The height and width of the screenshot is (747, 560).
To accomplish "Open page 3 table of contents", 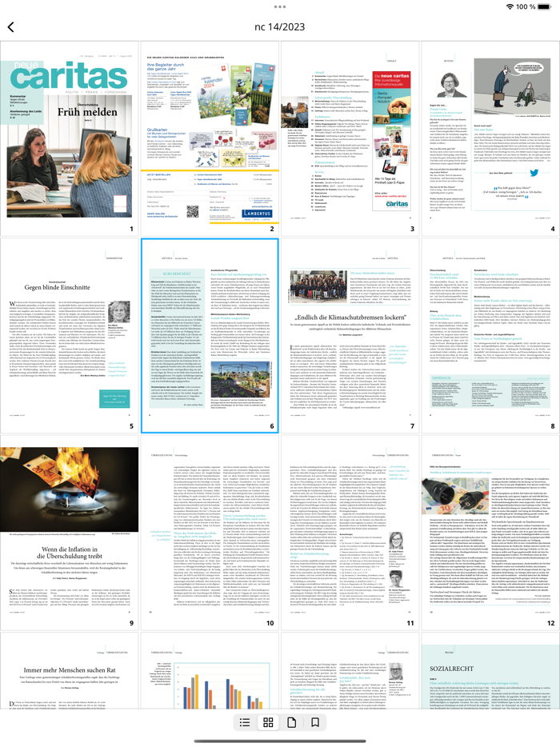I will pyautogui.click(x=350, y=138).
